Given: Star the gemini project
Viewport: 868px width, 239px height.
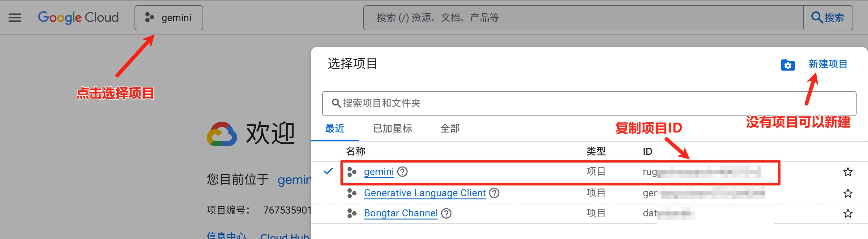Looking at the screenshot, I should [848, 172].
